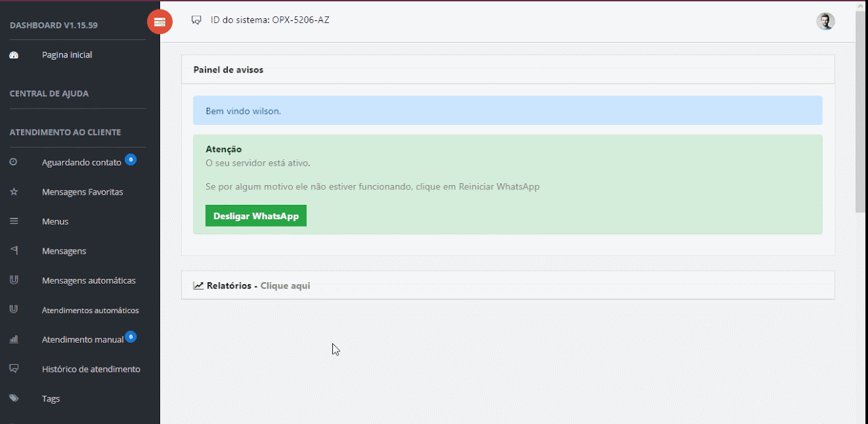Open Histórico de atendimento in sidebar

91,369
